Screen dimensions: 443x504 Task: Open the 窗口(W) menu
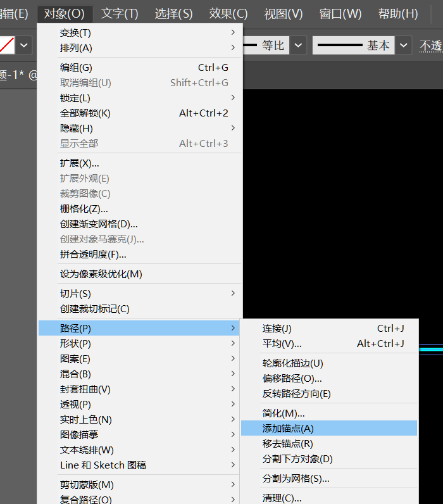[x=340, y=14]
